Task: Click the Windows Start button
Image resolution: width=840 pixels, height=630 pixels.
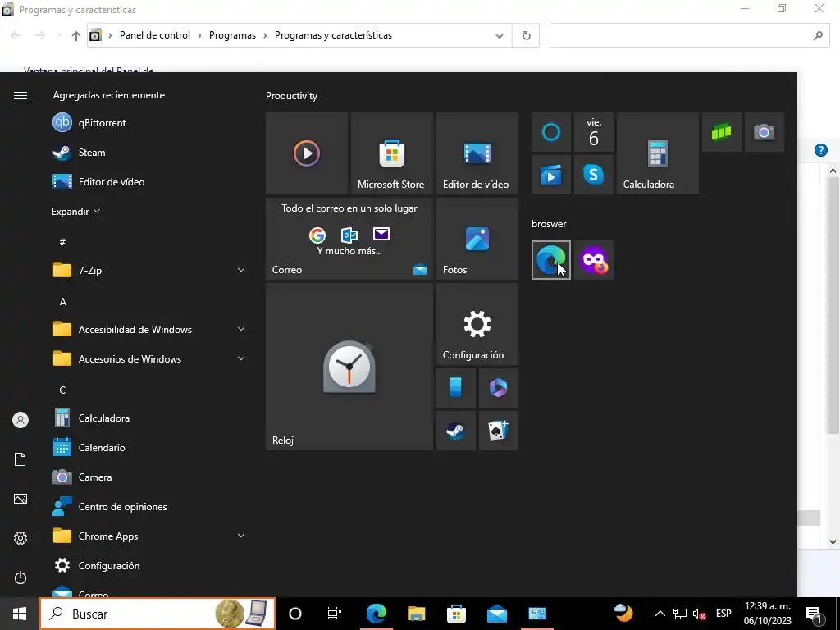Action: click(x=20, y=614)
